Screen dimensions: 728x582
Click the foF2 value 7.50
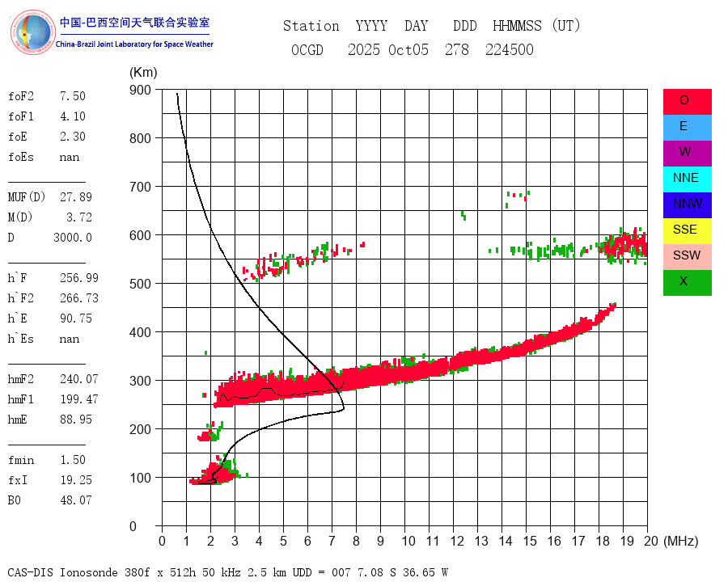[73, 96]
